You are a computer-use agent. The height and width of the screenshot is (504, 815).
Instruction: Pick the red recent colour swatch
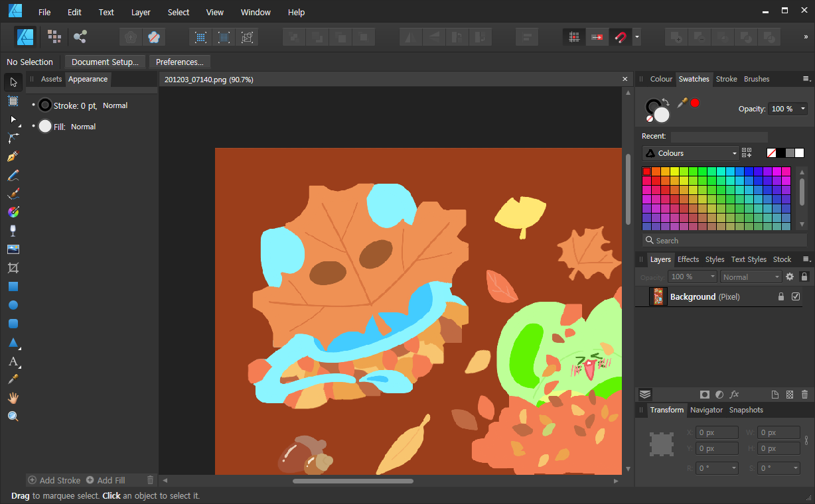click(695, 103)
